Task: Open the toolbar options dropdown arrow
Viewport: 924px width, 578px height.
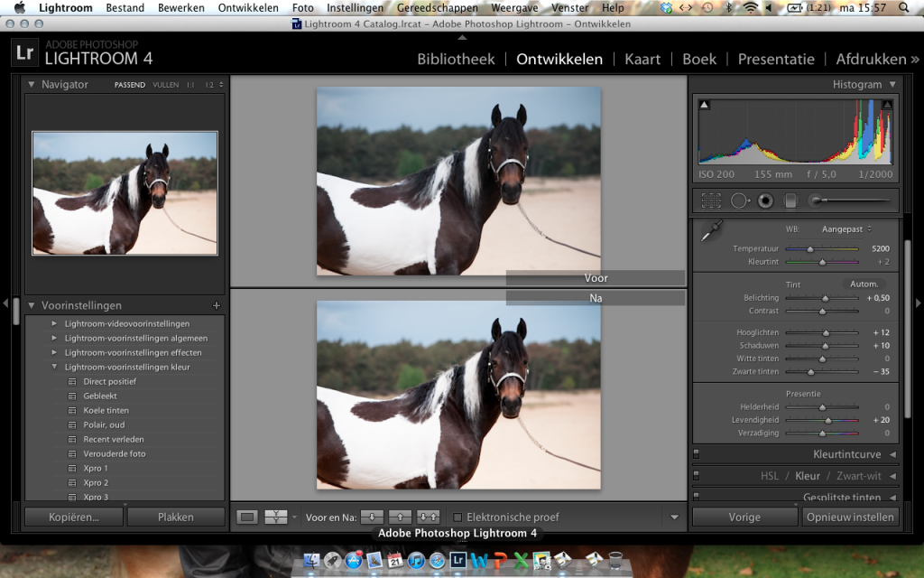Action: click(x=674, y=517)
